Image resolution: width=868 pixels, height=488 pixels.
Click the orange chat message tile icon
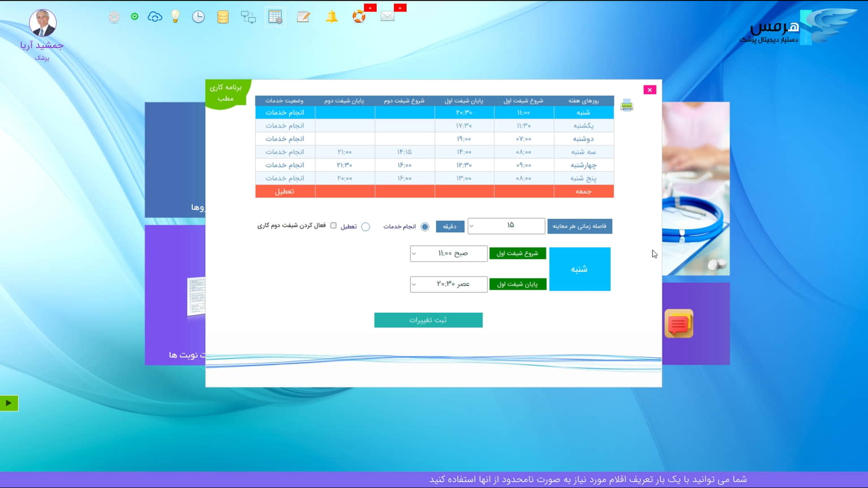pyautogui.click(x=679, y=324)
